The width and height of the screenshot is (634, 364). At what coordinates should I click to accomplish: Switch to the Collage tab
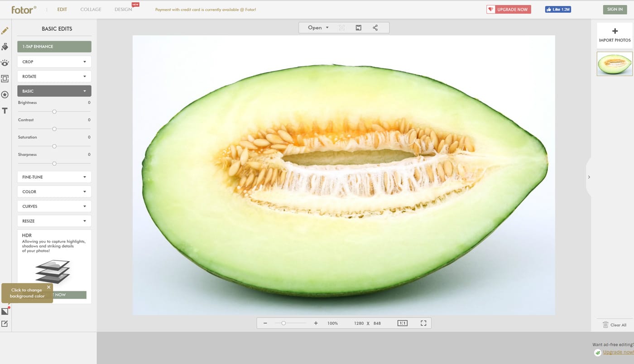91,10
